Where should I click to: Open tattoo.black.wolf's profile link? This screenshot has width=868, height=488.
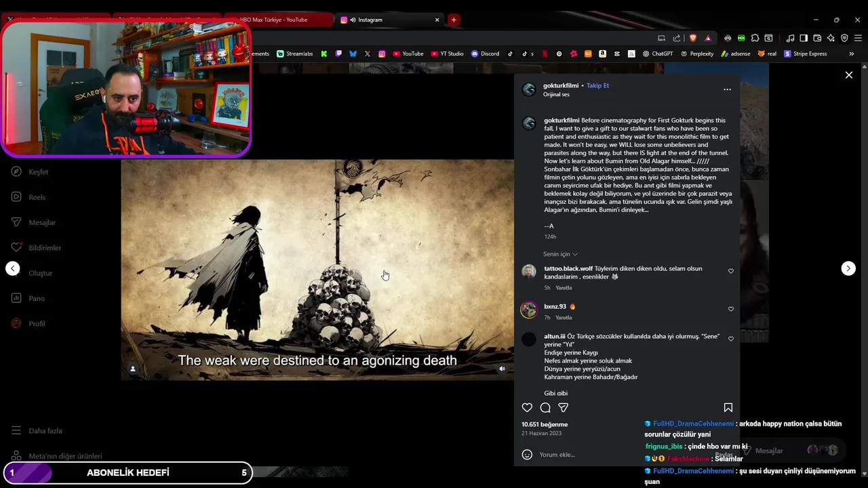[568, 268]
